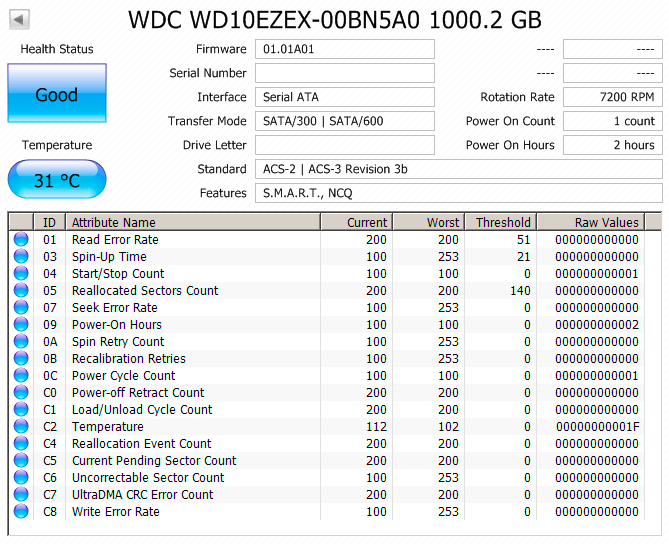The image size is (669, 544).
Task: Click the Attribute Name column header
Action: [x=193, y=222]
